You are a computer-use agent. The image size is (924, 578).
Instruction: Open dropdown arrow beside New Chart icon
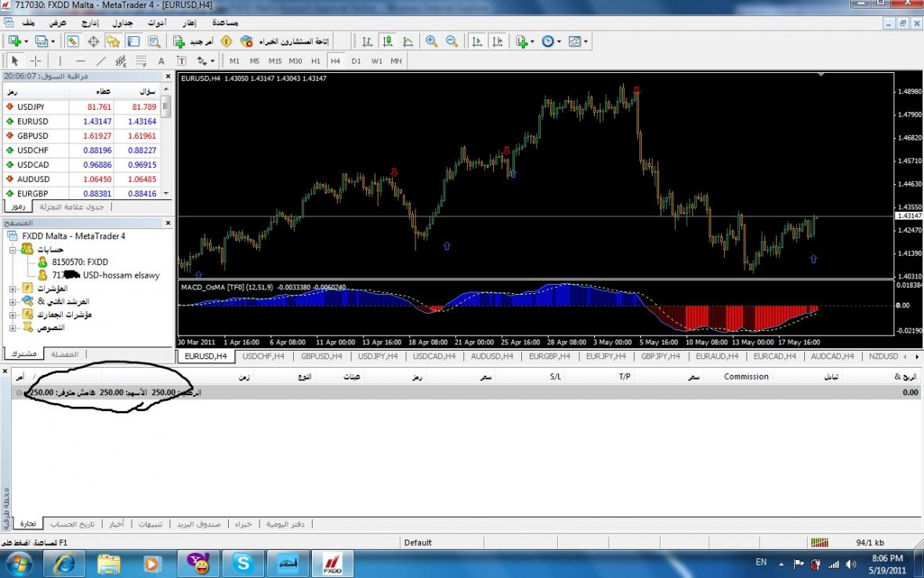coord(26,42)
